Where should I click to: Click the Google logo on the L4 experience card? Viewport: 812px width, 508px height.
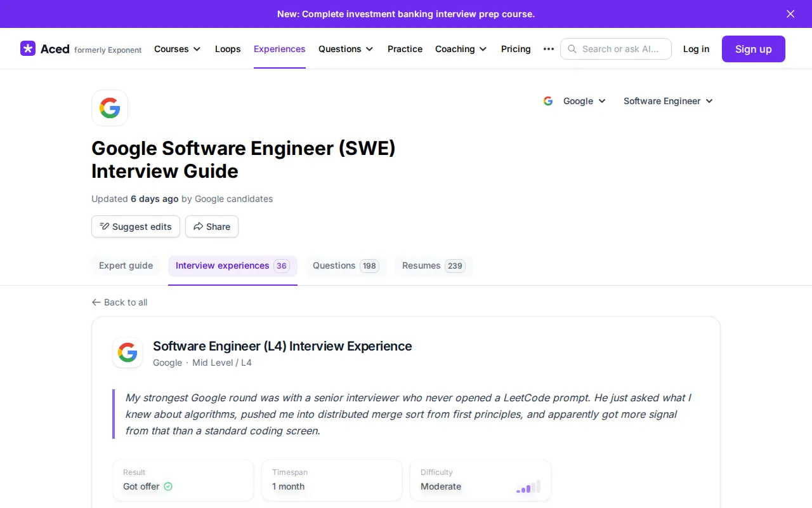[x=128, y=352]
